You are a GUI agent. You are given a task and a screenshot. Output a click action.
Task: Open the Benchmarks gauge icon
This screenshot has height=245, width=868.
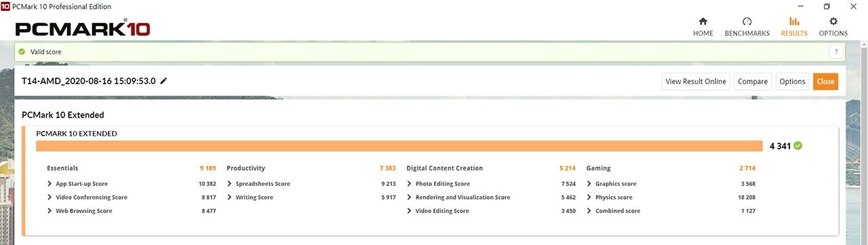tap(747, 21)
